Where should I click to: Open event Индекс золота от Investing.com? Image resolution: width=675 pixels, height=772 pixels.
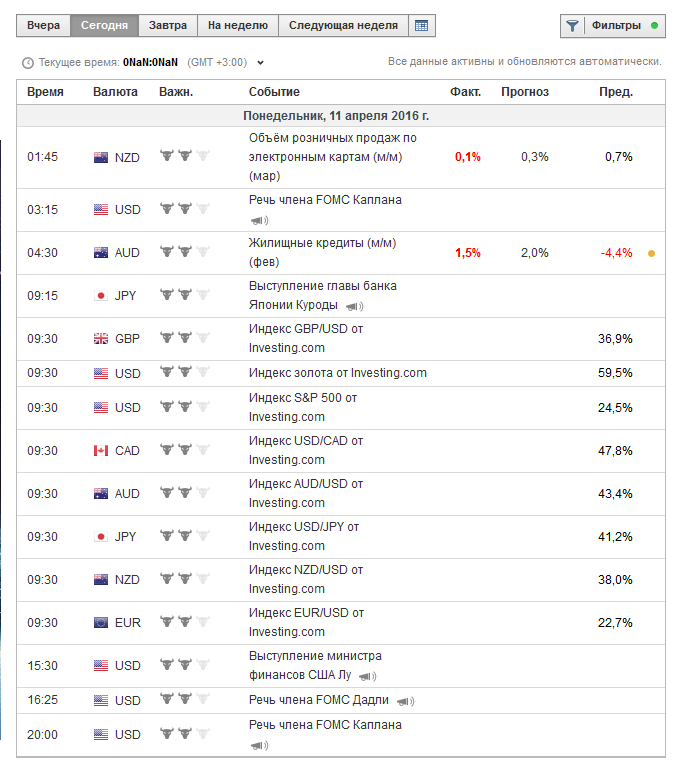point(338,373)
